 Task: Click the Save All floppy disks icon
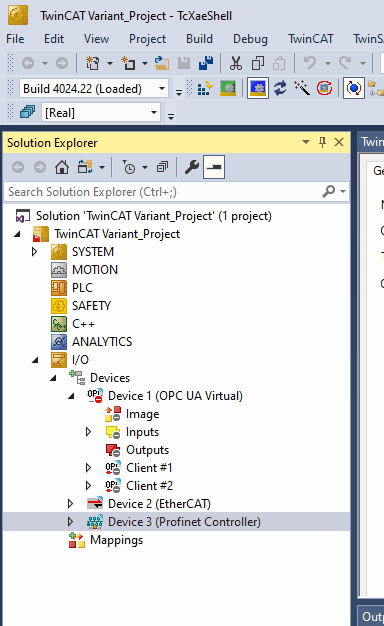tap(206, 63)
